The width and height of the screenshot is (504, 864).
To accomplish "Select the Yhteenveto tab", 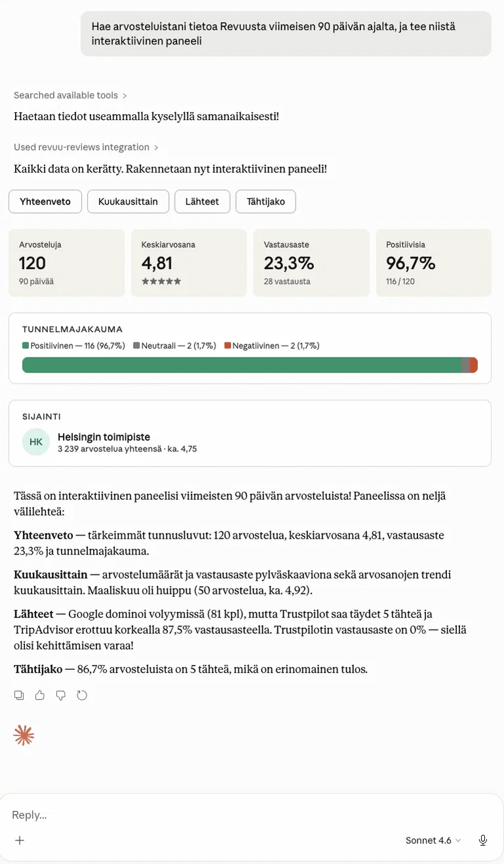I will pyautogui.click(x=45, y=201).
